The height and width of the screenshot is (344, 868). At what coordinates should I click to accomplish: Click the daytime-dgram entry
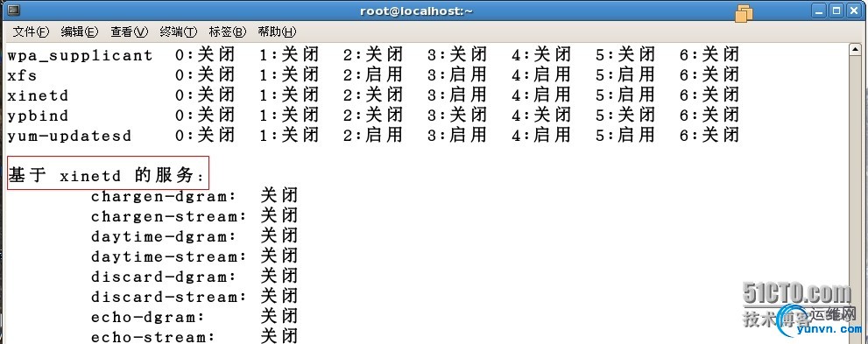[164, 236]
